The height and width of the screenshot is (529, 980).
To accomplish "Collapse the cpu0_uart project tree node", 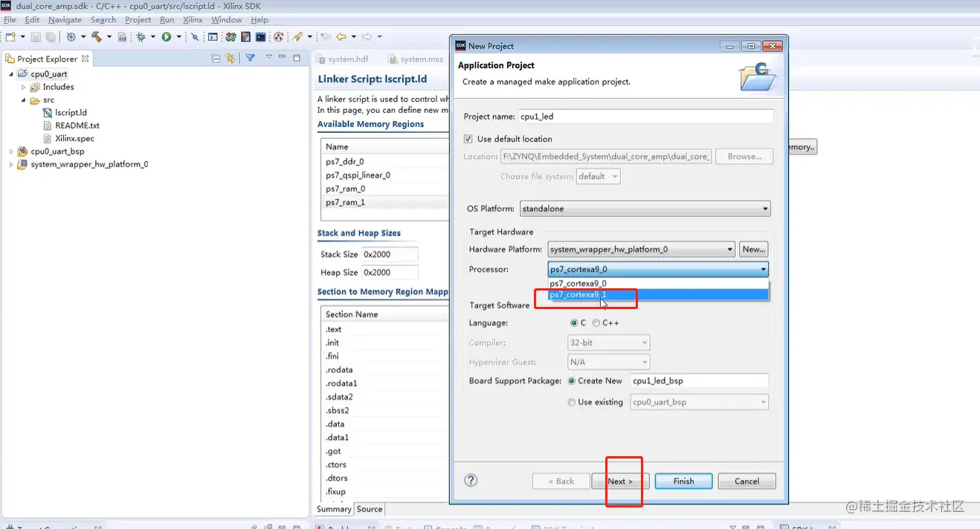I will pyautogui.click(x=11, y=74).
